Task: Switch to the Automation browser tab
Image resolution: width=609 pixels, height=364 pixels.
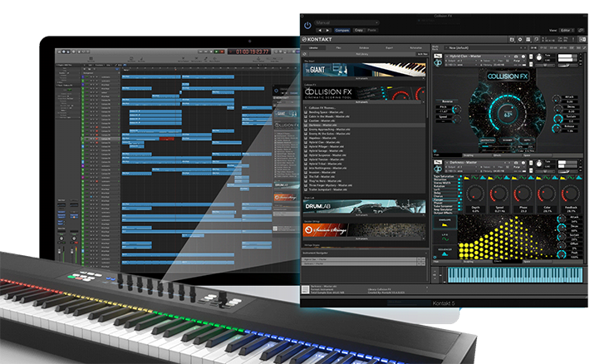Action: 415,47
